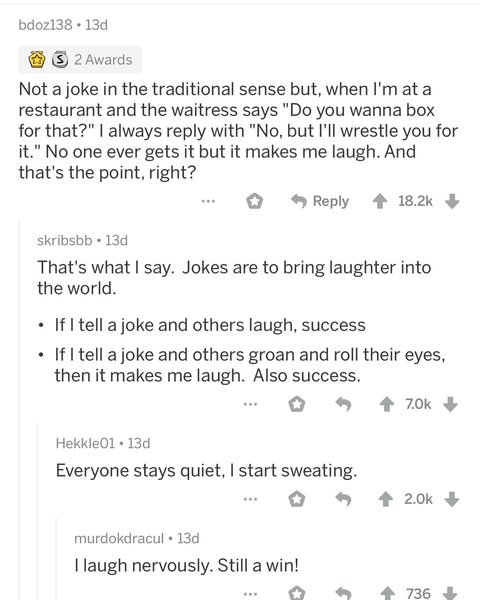The width and height of the screenshot is (480, 600).
Task: Award skribsbb's comment
Action: click(297, 404)
